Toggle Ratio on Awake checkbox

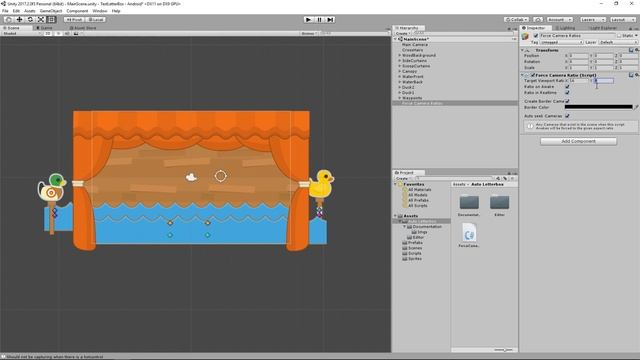567,87
